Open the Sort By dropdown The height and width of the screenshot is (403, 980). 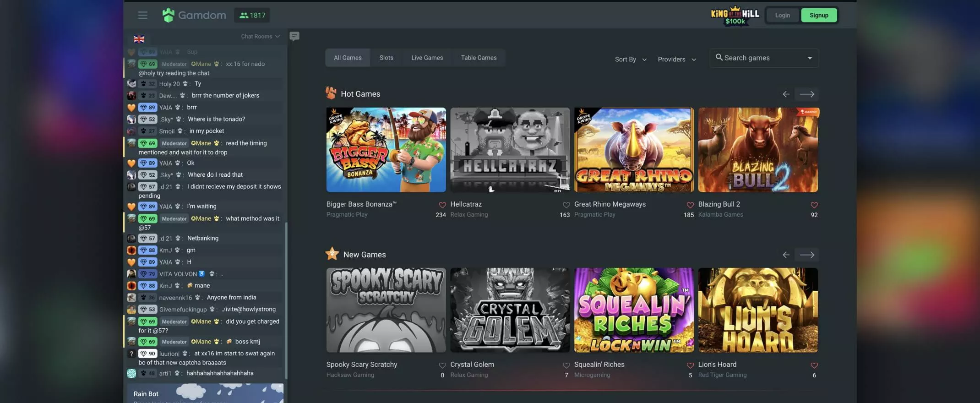[631, 59]
